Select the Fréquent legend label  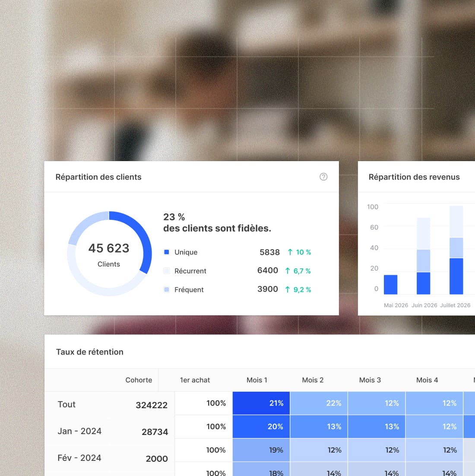189,289
